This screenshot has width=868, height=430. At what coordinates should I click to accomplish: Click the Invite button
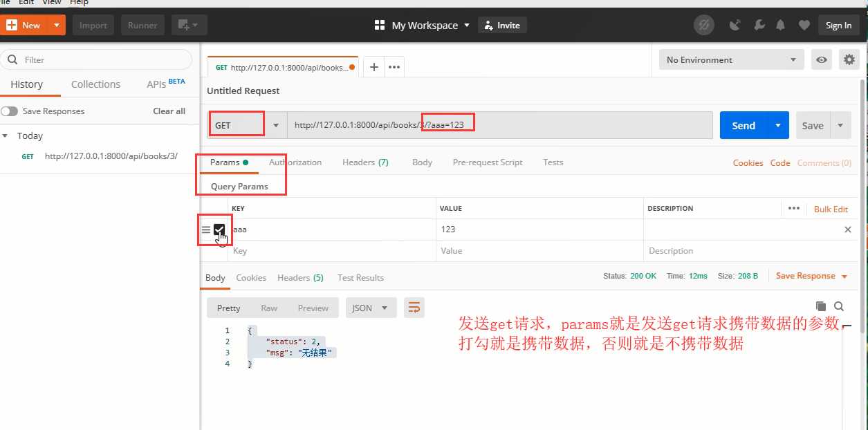[x=502, y=26]
